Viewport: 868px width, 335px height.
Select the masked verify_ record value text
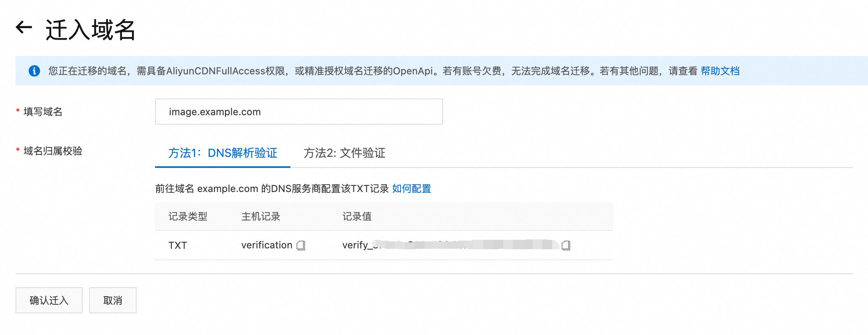[x=450, y=246]
